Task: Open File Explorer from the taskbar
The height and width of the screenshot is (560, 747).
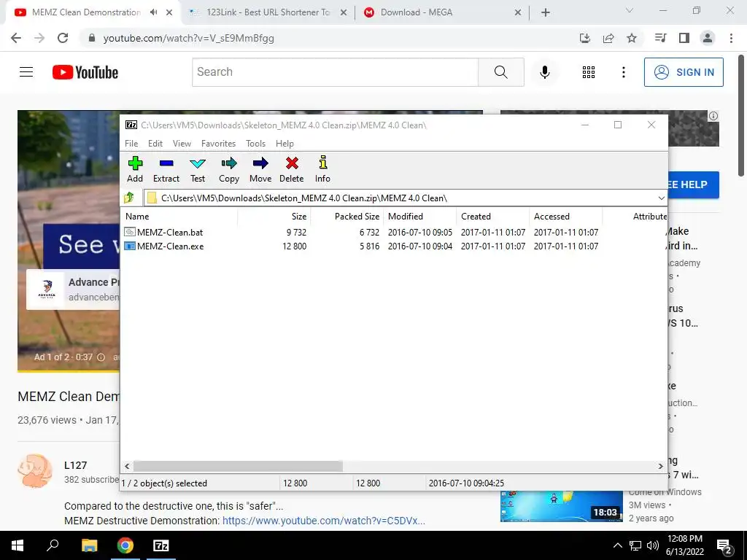Action: 89,545
